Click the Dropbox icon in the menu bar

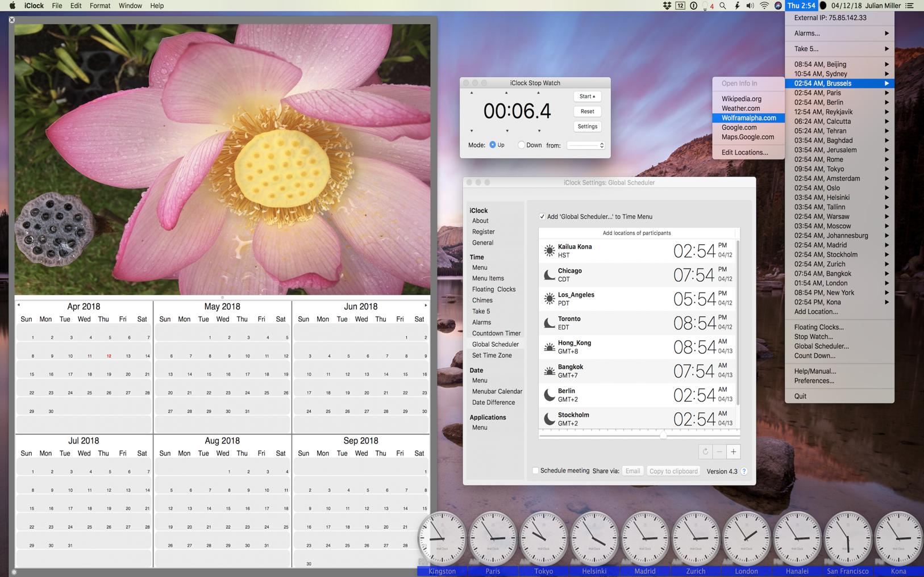[667, 6]
